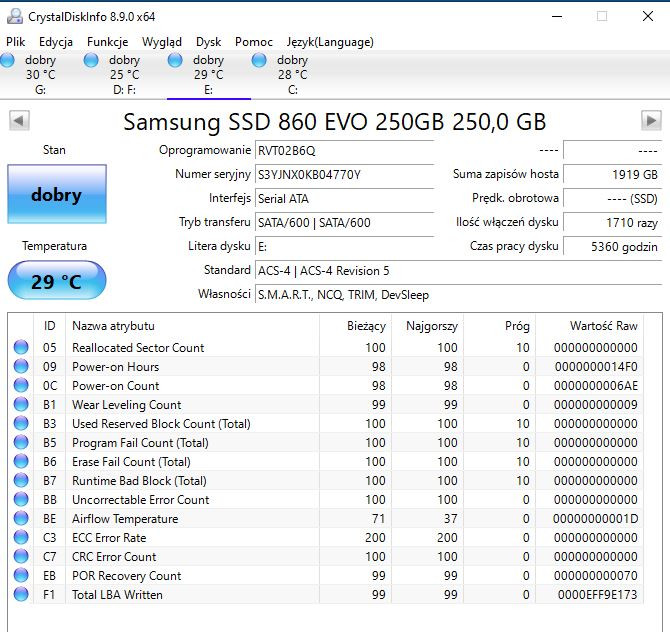Click status orb for Power-on Hours
The height and width of the screenshot is (632, 670).
(21, 366)
